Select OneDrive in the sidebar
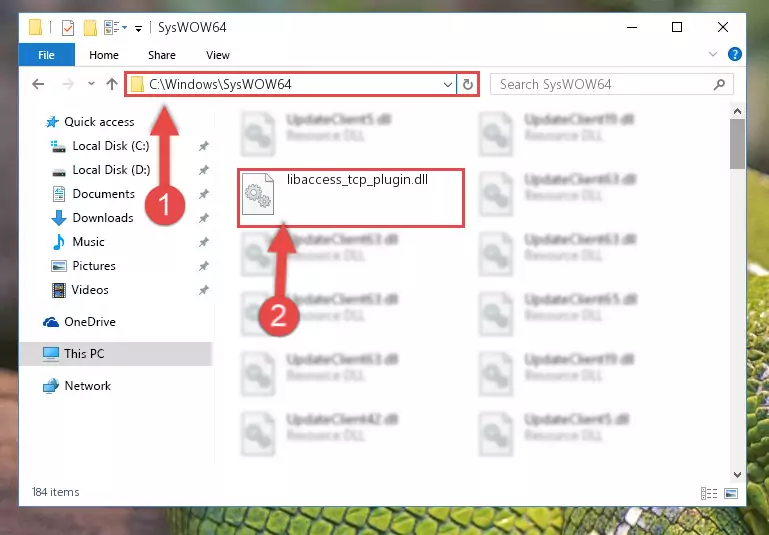This screenshot has height=535, width=769. pos(90,322)
